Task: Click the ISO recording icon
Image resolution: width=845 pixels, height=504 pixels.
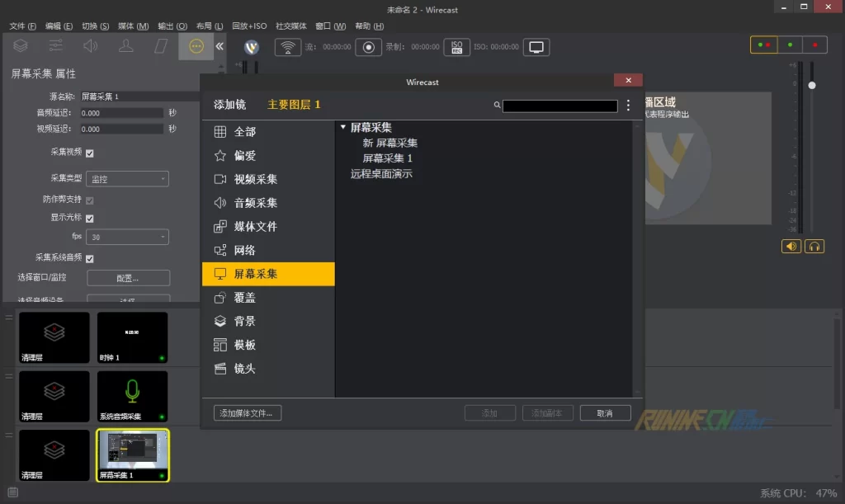Action: 456,47
